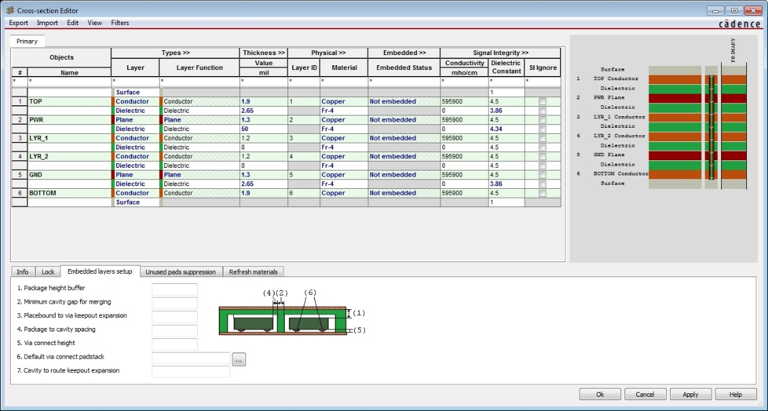Click the Package height buffer field
The height and width of the screenshot is (411, 768).
(x=174, y=289)
